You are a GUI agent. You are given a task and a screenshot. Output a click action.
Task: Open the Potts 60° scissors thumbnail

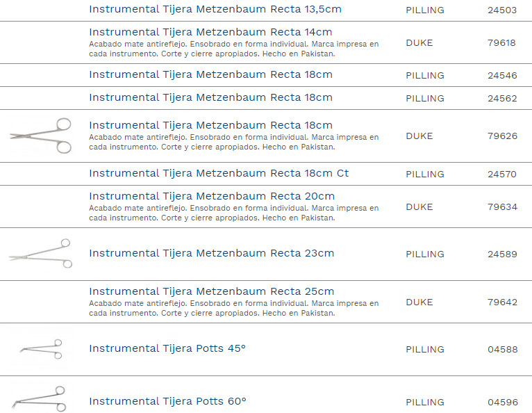coord(40,398)
